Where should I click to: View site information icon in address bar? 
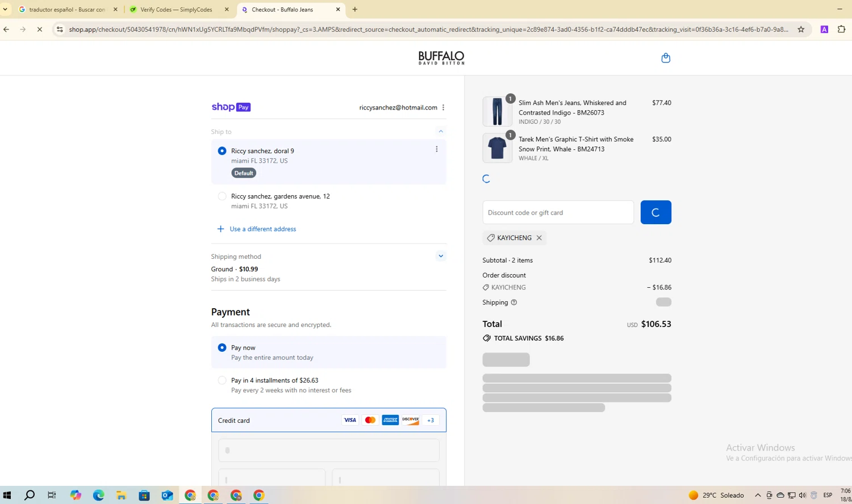pyautogui.click(x=60, y=30)
